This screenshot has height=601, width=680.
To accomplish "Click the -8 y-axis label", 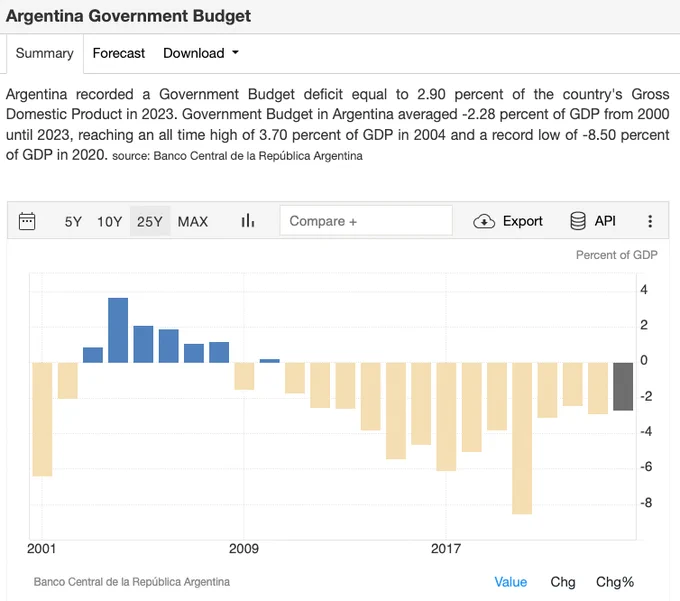I will [646, 503].
